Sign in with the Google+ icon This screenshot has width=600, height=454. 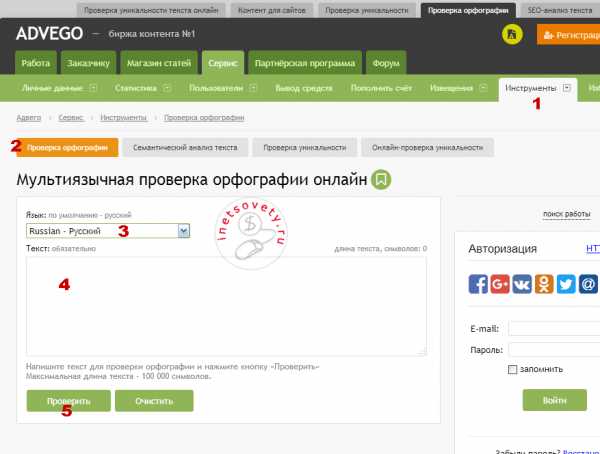point(500,284)
